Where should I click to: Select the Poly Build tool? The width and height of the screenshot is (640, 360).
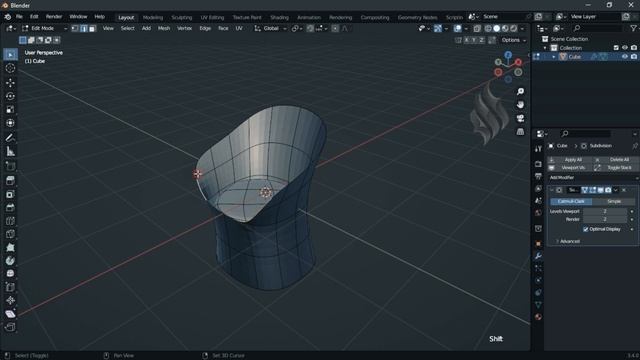coord(11,248)
